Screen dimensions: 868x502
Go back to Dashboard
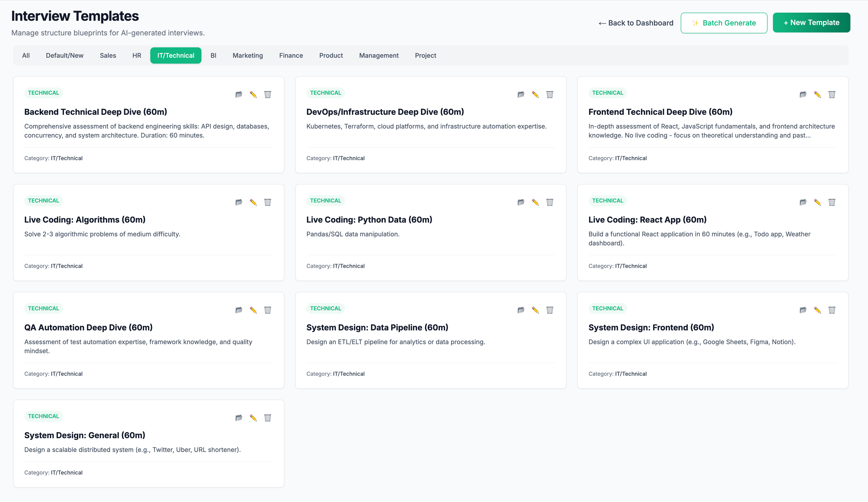click(635, 23)
